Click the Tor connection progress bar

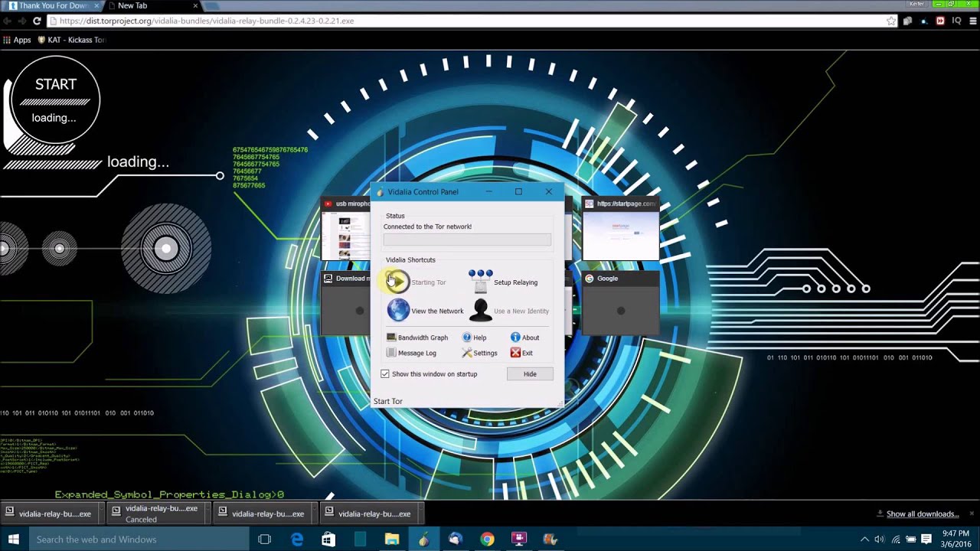click(x=467, y=240)
